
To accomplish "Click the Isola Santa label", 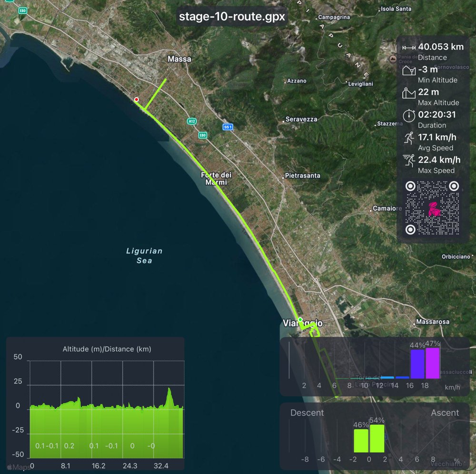I will pos(396,9).
